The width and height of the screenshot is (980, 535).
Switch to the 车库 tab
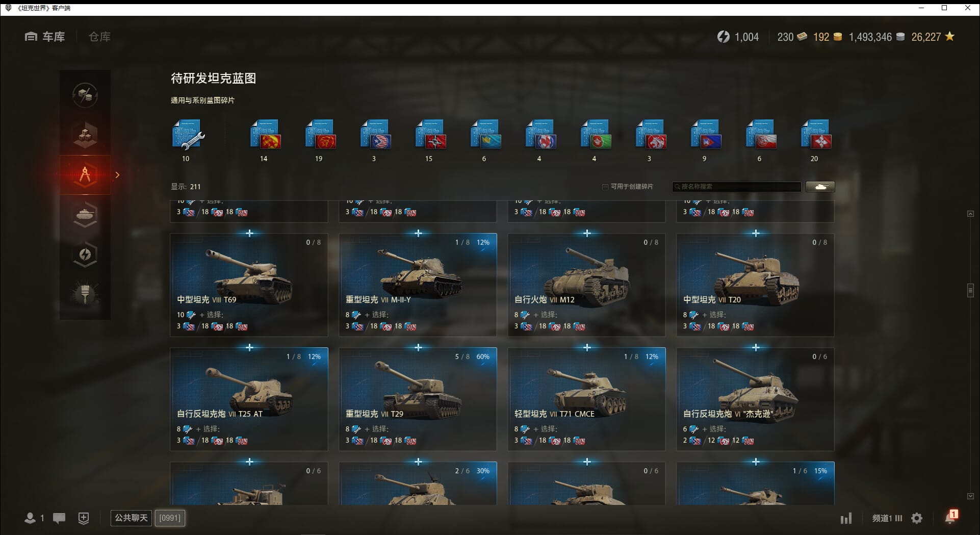point(45,37)
